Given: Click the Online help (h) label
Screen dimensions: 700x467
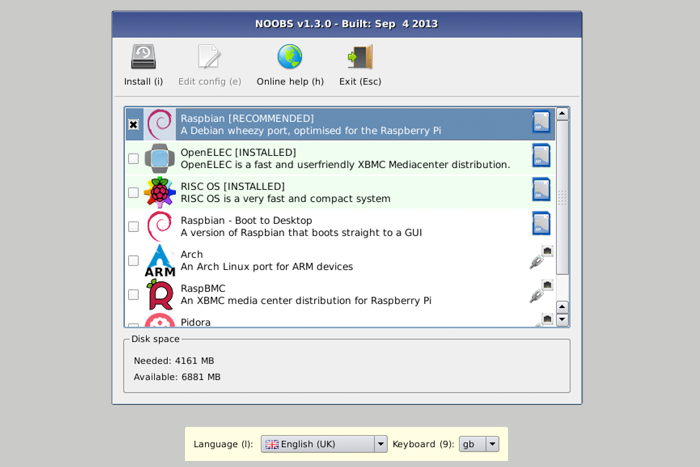Looking at the screenshot, I should pos(290,82).
